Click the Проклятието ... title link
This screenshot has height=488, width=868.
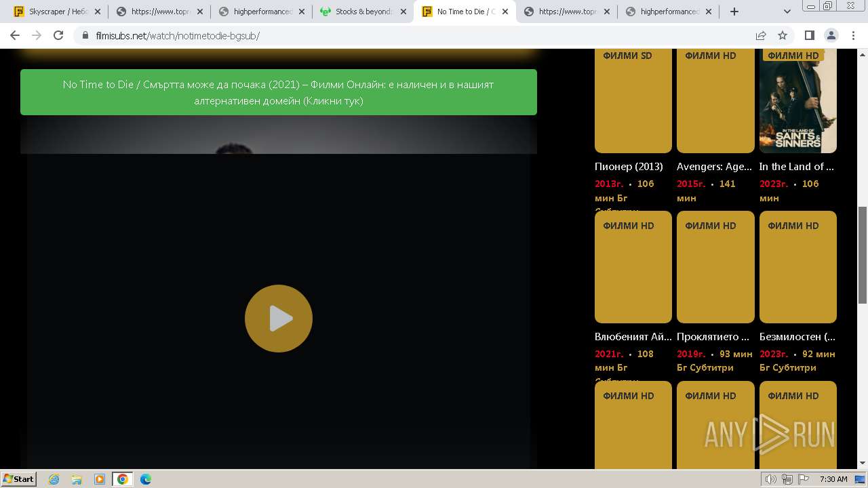[713, 337]
